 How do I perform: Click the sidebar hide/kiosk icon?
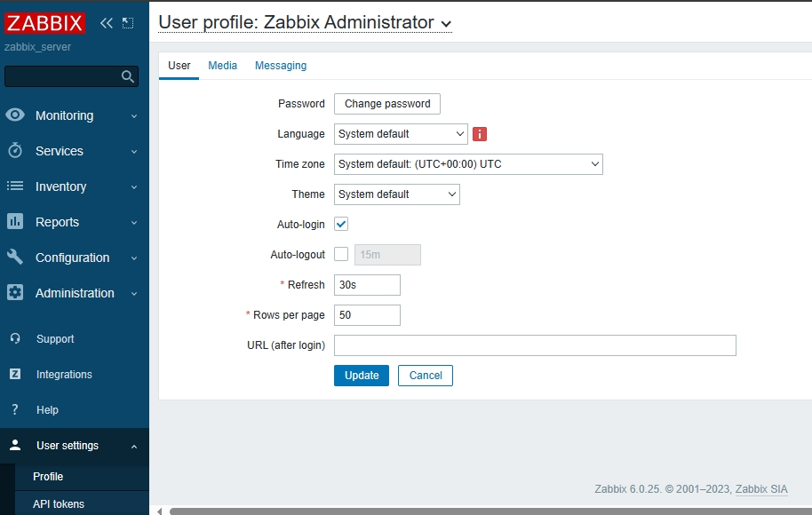pyautogui.click(x=128, y=23)
